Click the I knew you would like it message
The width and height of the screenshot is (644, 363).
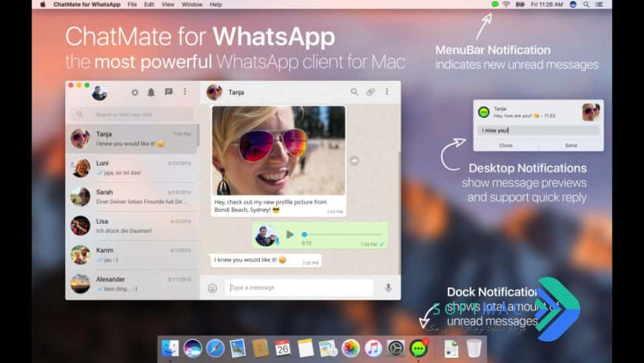tap(265, 260)
